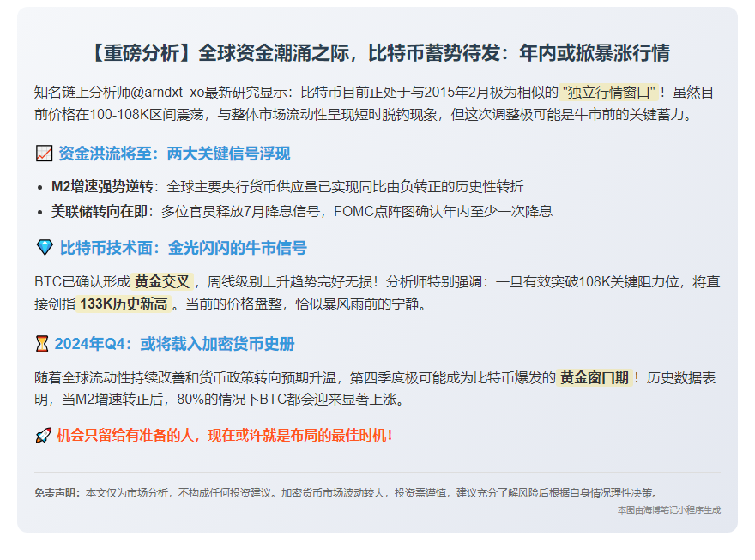Image resolution: width=755 pixels, height=560 pixels.
Task: Click the red text 机会只留给有准备的人
Action: 125,436
